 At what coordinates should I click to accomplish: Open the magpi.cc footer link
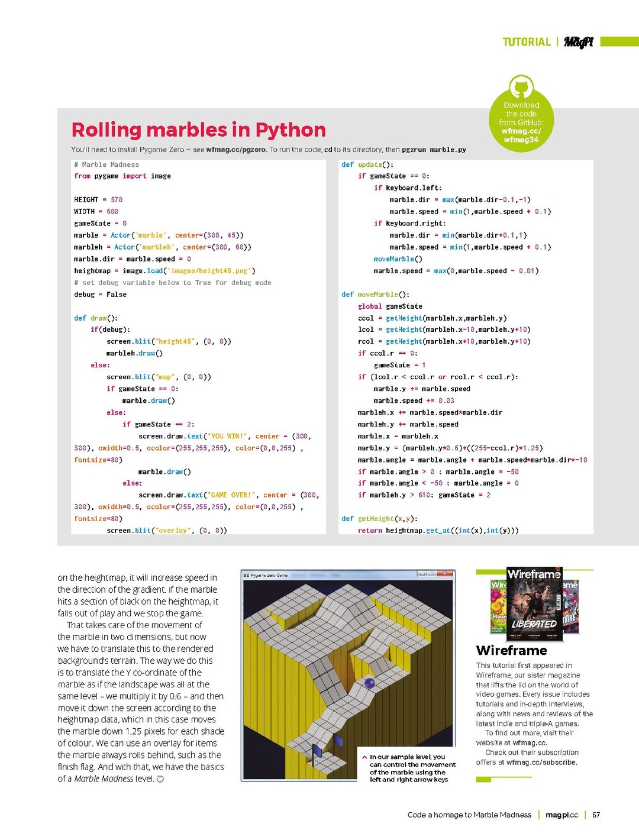[561, 815]
